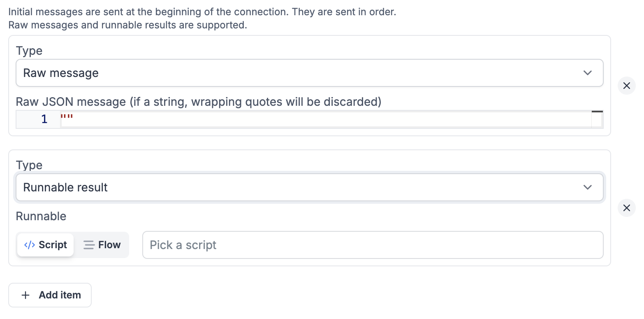Select the Script code brackets icon
Screen dimensions: 644x319
click(29, 244)
